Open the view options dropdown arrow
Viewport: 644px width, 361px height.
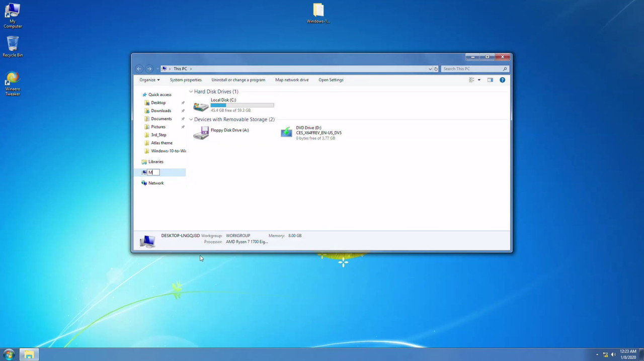(x=479, y=80)
